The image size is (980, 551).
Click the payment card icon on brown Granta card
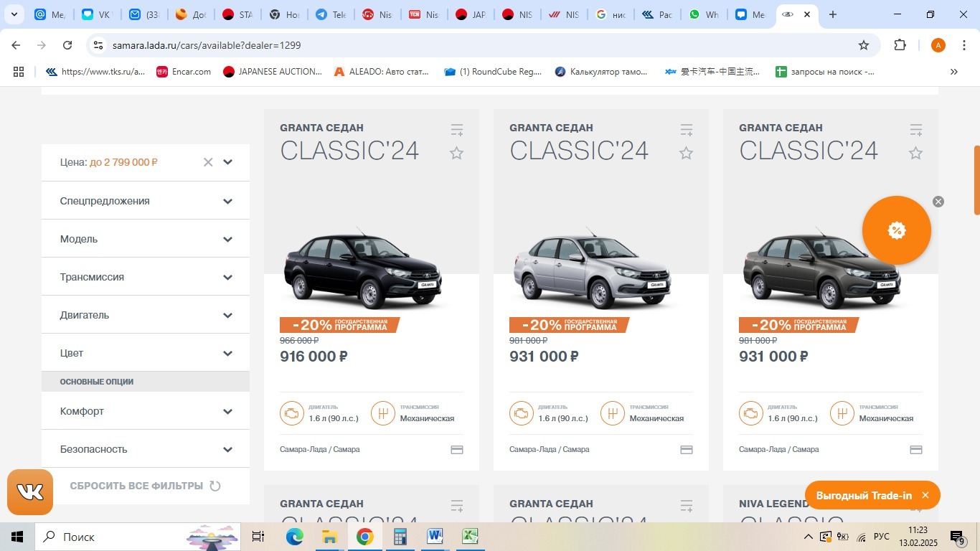(x=916, y=450)
